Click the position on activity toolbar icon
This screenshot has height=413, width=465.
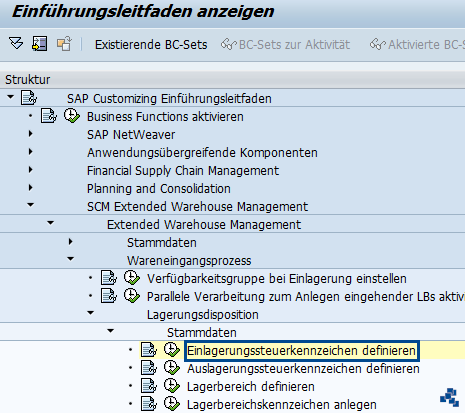(x=40, y=44)
